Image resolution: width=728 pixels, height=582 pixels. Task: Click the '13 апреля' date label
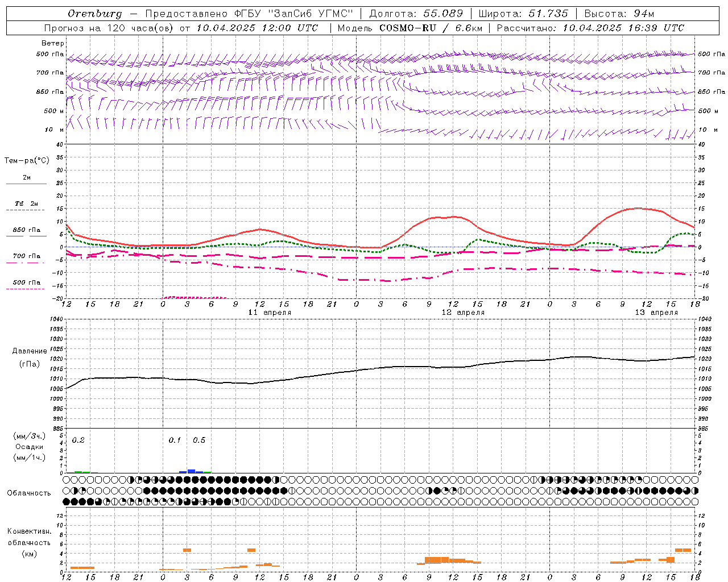656,313
